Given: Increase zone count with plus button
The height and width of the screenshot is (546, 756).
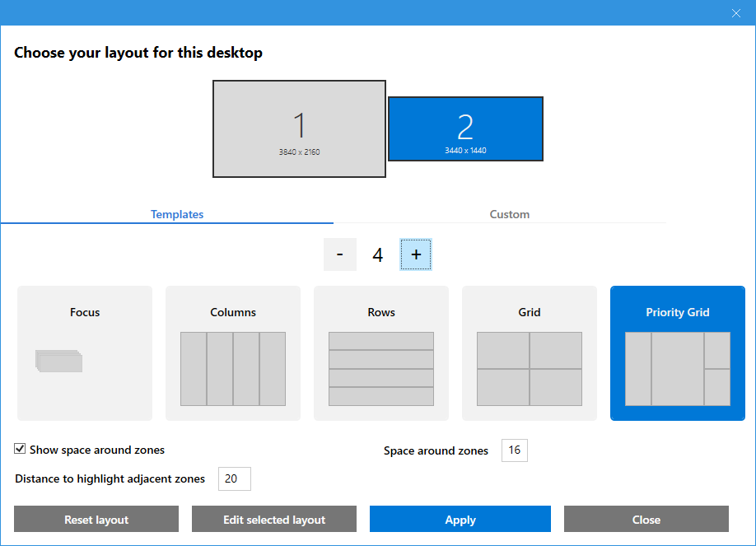Looking at the screenshot, I should coord(416,254).
